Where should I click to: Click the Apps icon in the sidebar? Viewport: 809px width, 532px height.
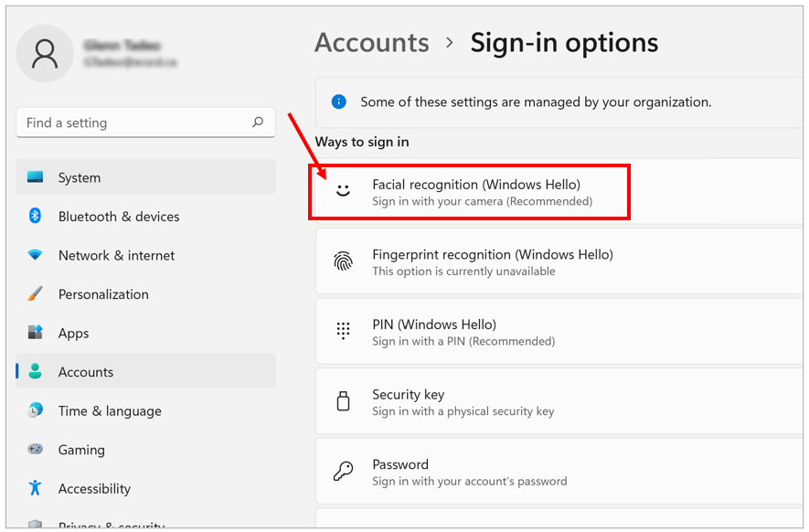click(x=35, y=333)
